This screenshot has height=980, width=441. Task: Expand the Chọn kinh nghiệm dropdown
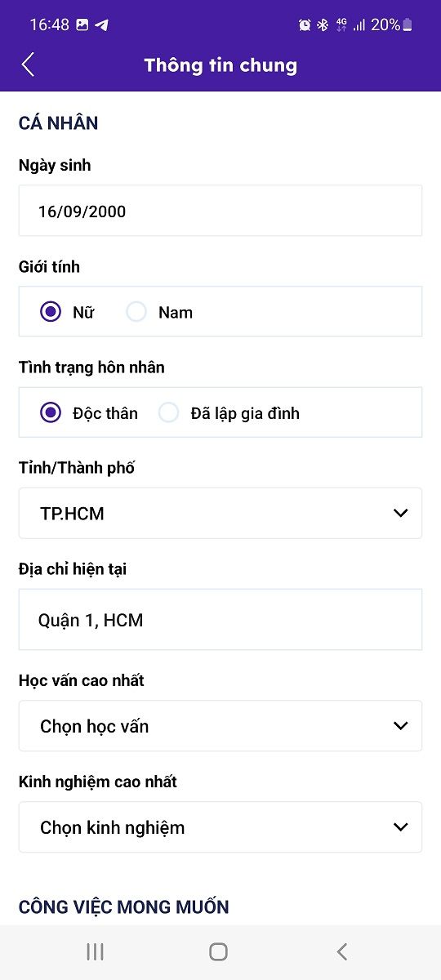point(220,827)
